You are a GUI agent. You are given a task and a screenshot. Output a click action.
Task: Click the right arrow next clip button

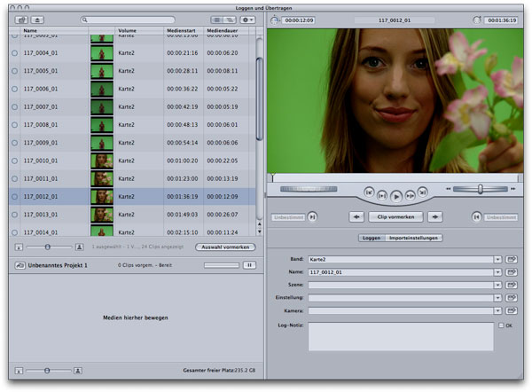point(435,217)
